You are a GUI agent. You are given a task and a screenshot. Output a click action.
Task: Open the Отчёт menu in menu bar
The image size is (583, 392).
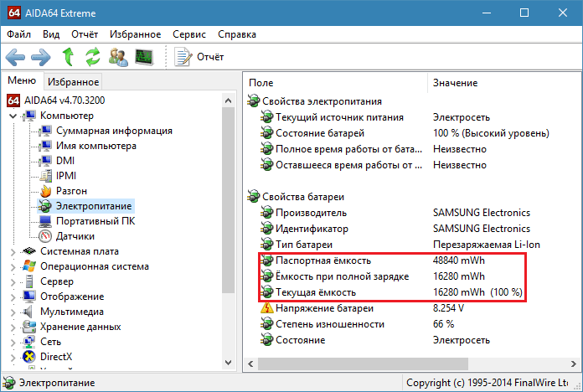point(85,34)
